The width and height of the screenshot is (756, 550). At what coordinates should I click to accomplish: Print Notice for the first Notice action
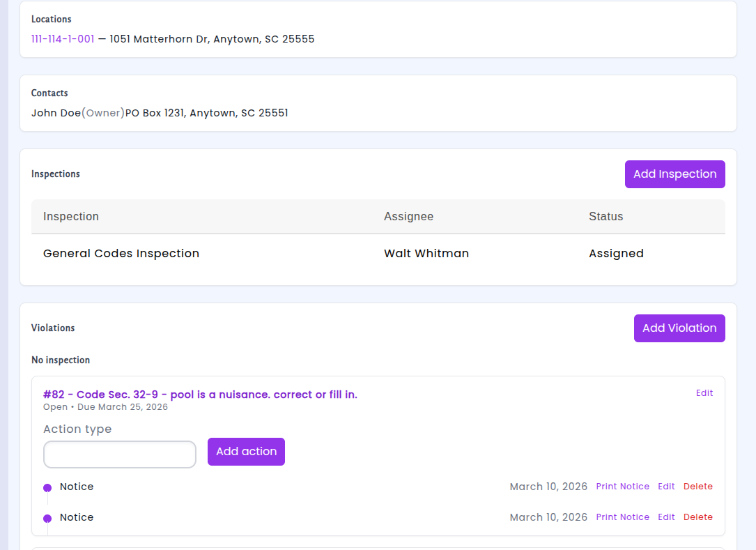(622, 487)
